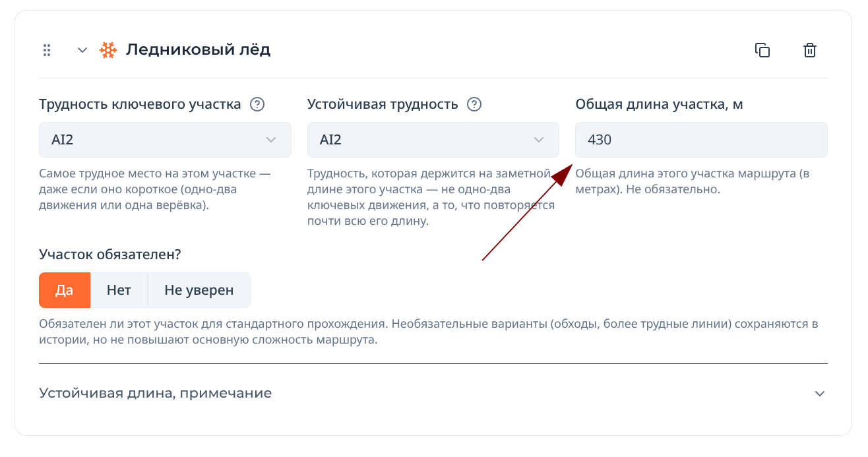
Task: Click dropdown arrow in sustained difficulty select
Action: coord(539,140)
